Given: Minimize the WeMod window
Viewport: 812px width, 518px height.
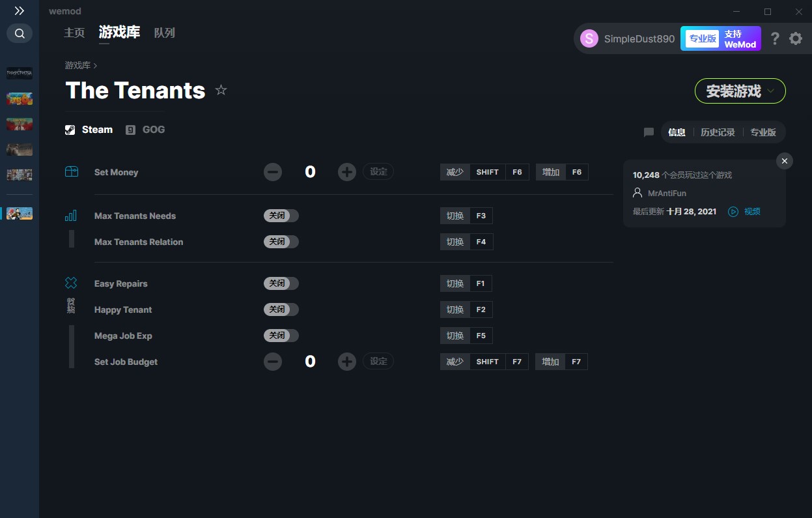Looking at the screenshot, I should (736, 12).
